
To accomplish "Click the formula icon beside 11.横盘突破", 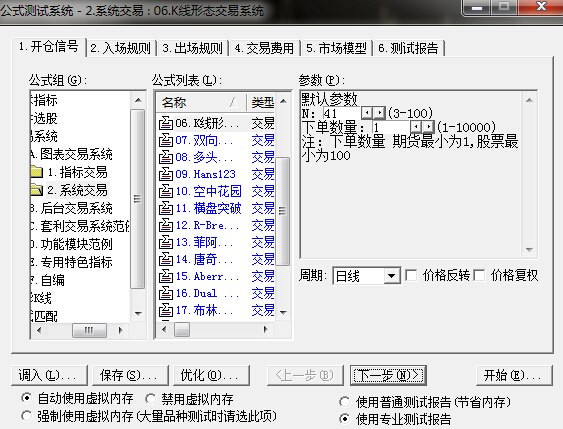I will click(x=166, y=208).
